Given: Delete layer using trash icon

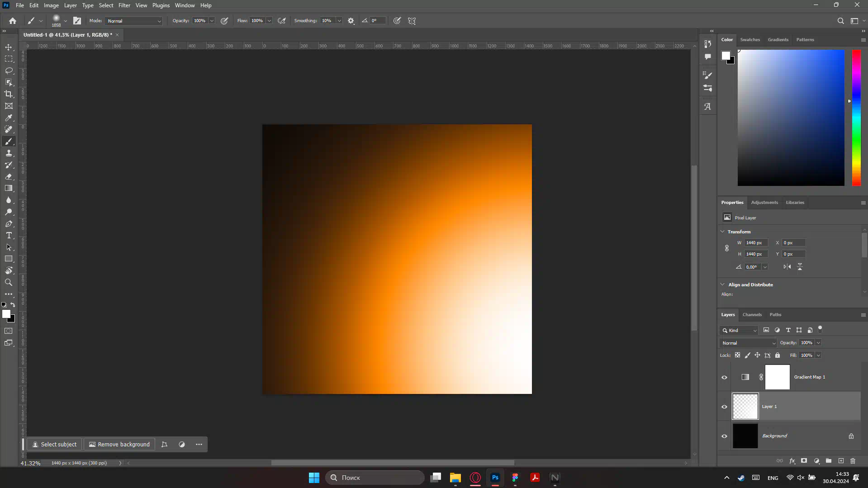Looking at the screenshot, I should pos(853,461).
